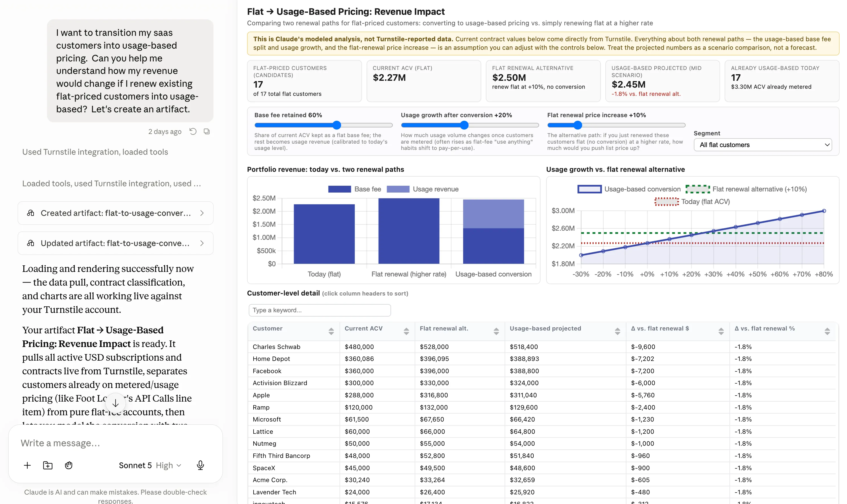Screen dimensions: 847x504
Task: Click the Already usage-based today card count 17
Action: click(735, 77)
